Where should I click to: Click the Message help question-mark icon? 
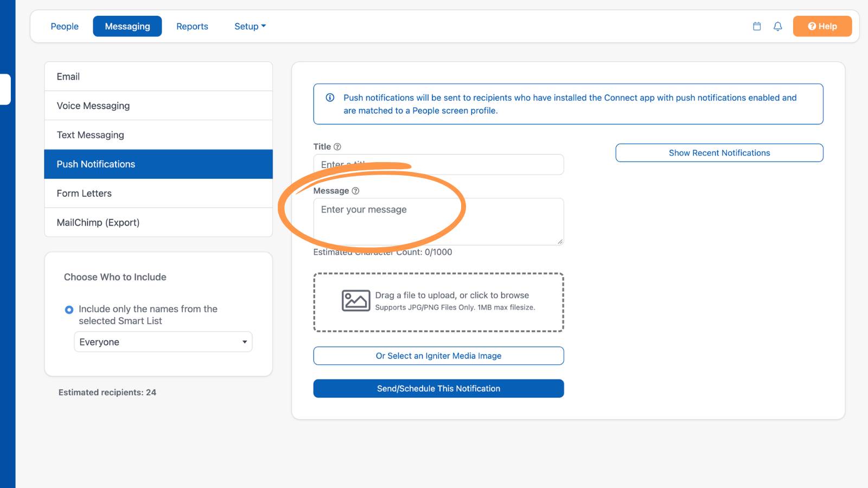coord(355,191)
